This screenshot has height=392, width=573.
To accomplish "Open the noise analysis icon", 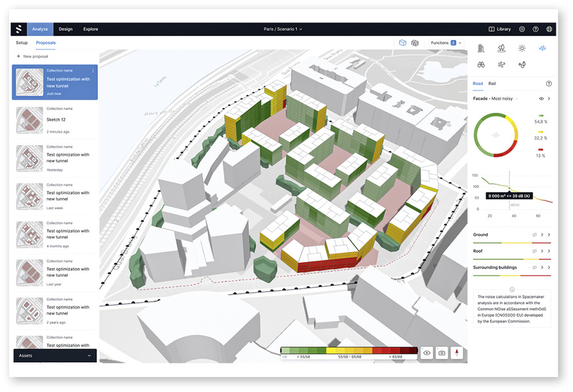I will (543, 48).
